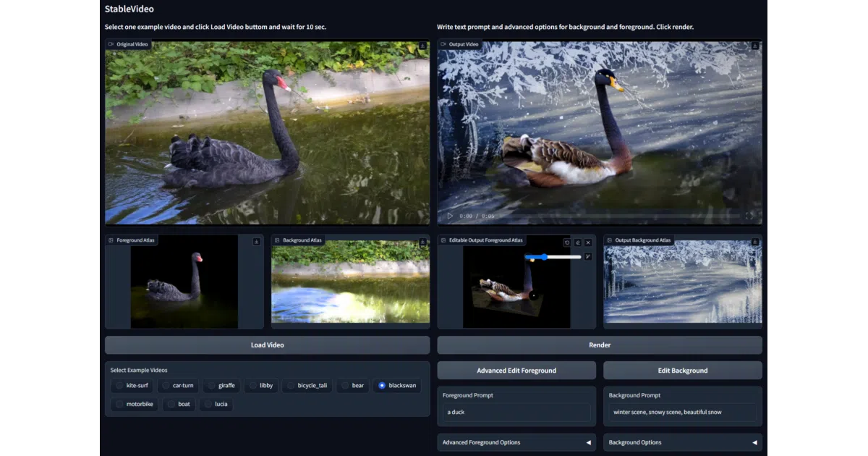Click the Load Video button
868x456 pixels.
coord(268,345)
